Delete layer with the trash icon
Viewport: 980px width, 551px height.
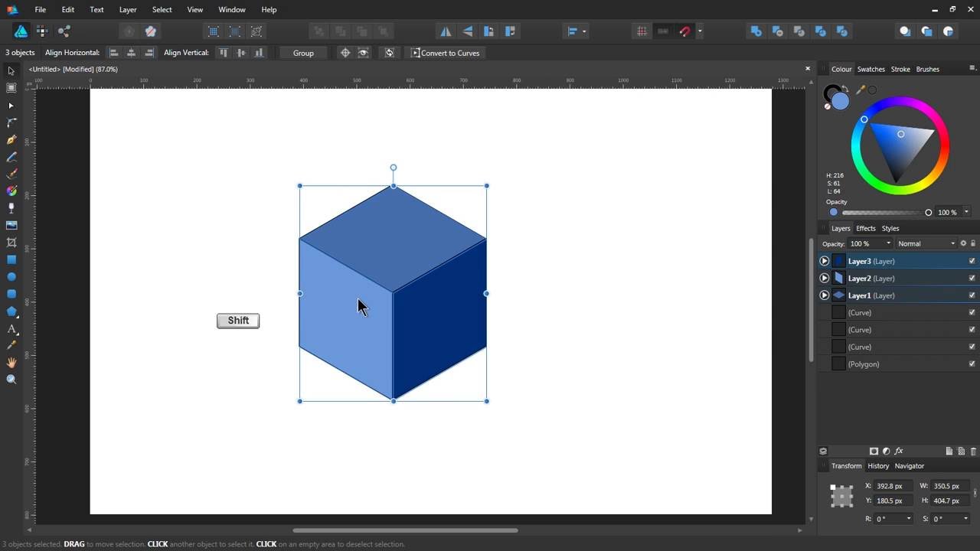point(973,452)
